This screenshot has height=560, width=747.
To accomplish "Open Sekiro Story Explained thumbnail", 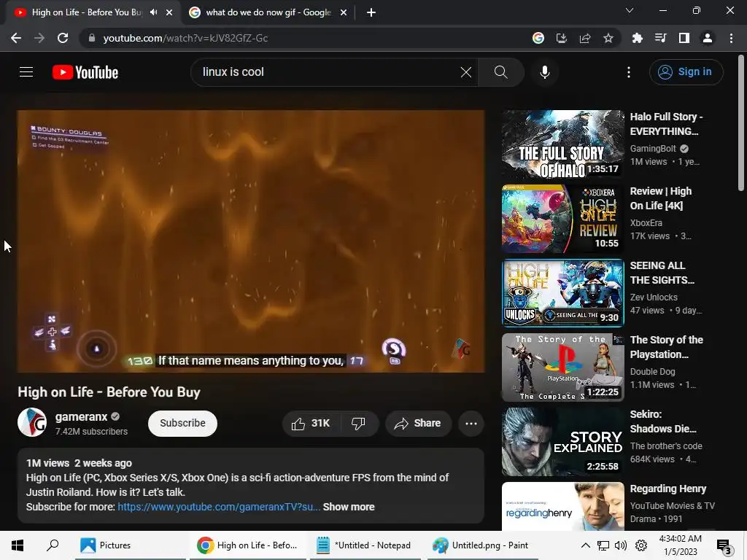I will click(562, 441).
